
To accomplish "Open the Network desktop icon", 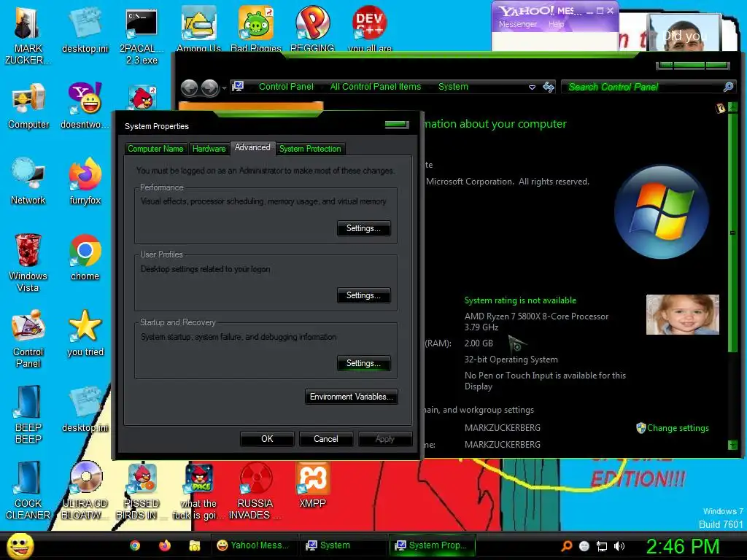I will click(x=28, y=182).
